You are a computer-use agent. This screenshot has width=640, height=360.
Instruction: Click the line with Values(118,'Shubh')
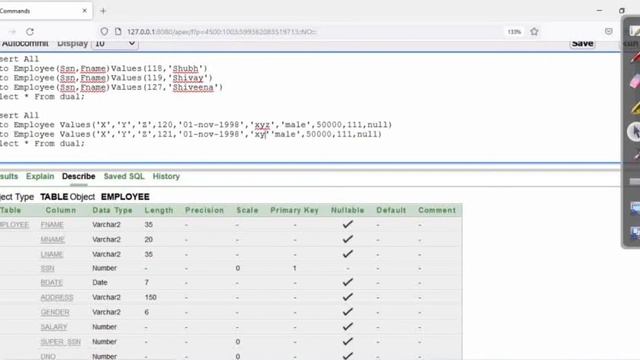coord(104,69)
